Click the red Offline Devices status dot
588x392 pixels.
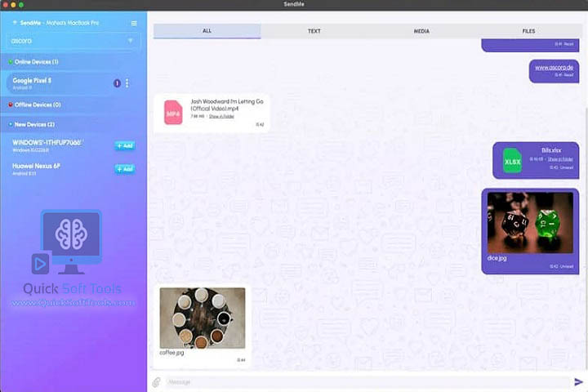pyautogui.click(x=11, y=105)
